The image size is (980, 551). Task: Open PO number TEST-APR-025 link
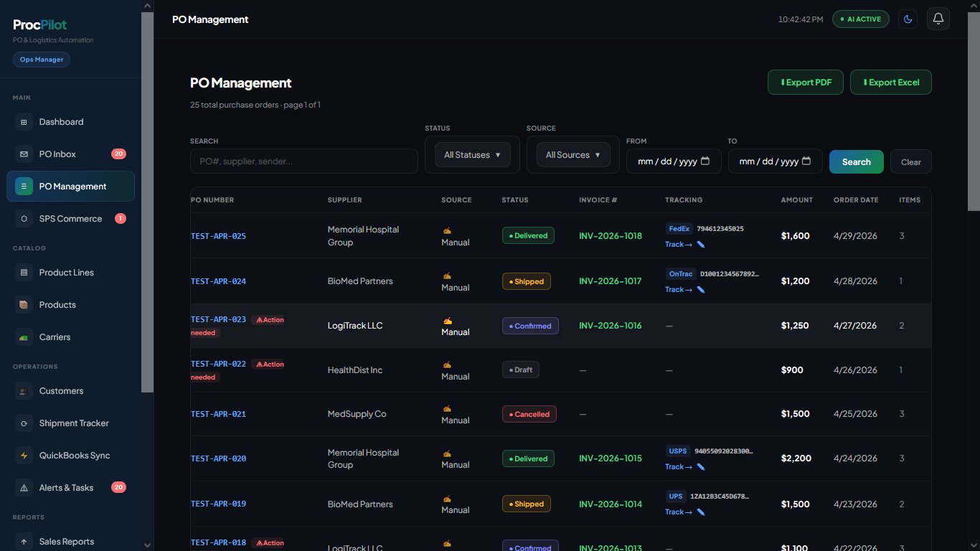click(x=218, y=236)
